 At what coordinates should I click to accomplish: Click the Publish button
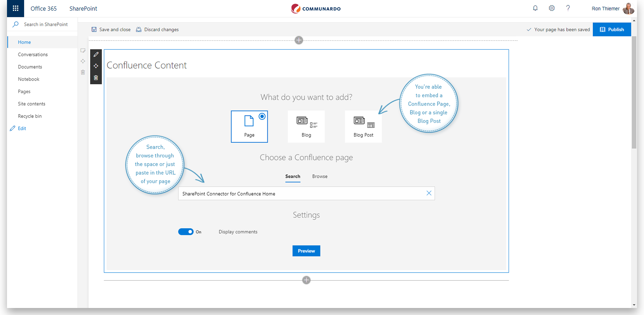pos(612,29)
